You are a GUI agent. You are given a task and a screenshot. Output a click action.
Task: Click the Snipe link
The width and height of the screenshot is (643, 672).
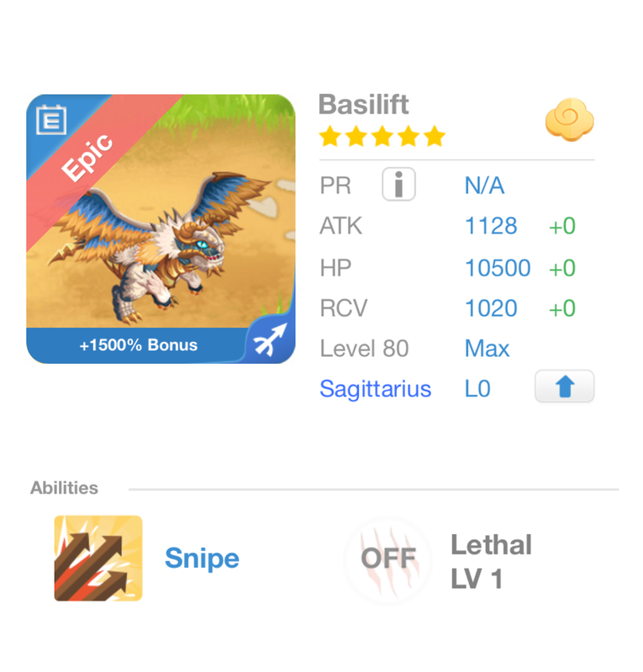pos(201,558)
